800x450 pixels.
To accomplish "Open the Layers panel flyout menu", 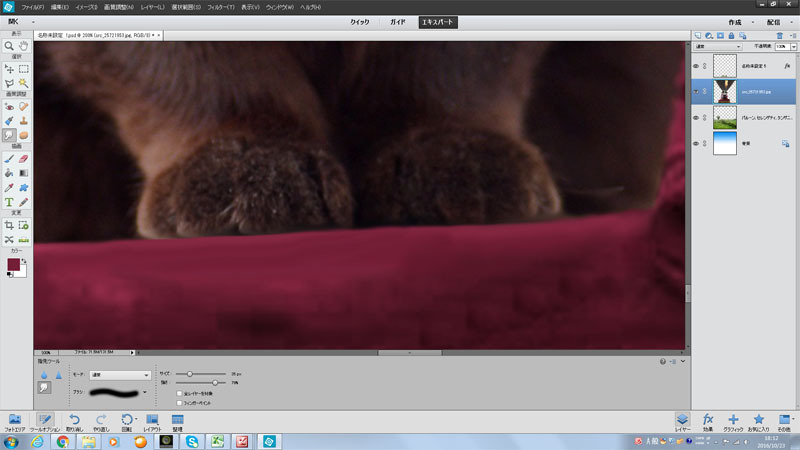I will point(793,36).
